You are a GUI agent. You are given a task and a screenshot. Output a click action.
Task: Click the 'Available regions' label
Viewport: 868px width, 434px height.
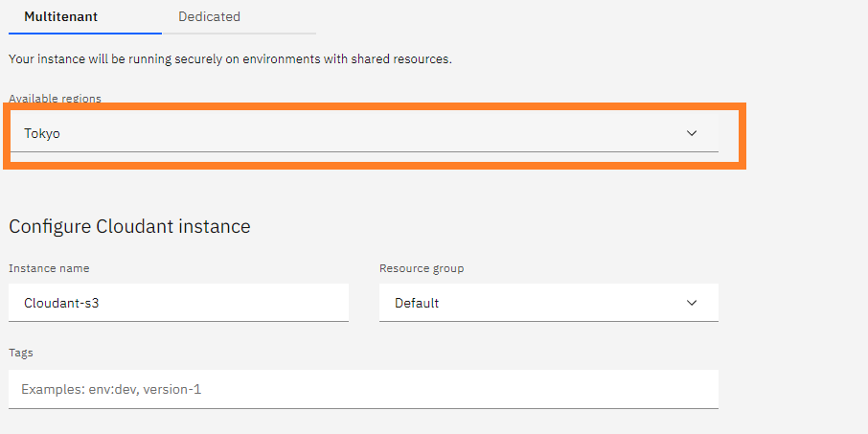coord(55,99)
